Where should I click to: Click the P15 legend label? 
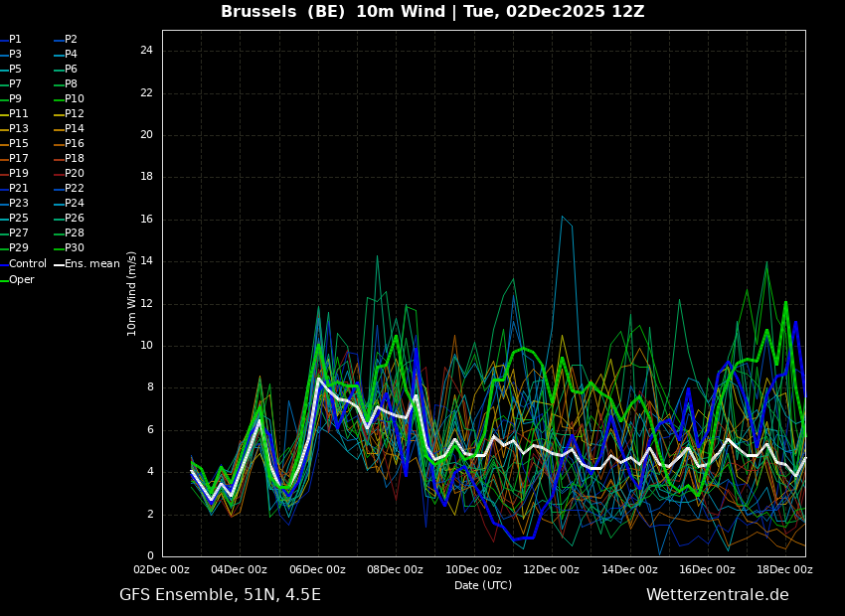[18, 144]
